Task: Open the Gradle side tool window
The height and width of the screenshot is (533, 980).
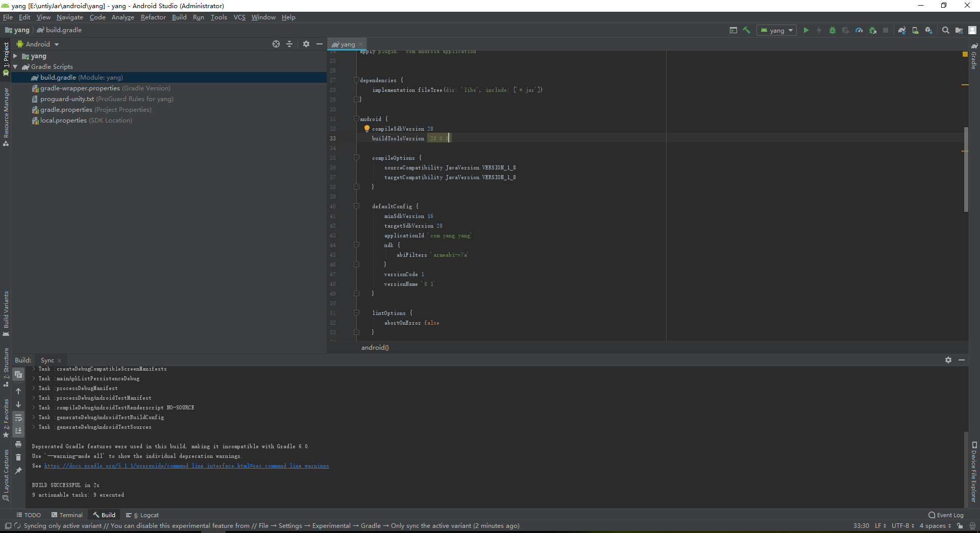Action: click(x=974, y=56)
